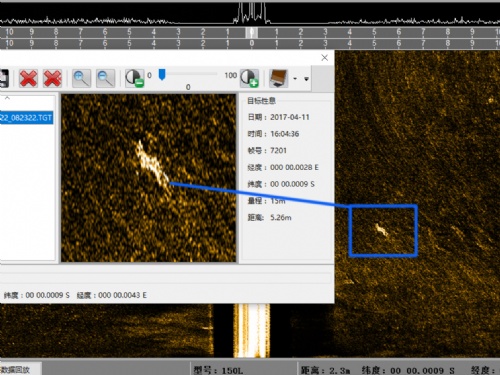
Task: Select the 082322.TGT file entry
Action: [x=26, y=117]
